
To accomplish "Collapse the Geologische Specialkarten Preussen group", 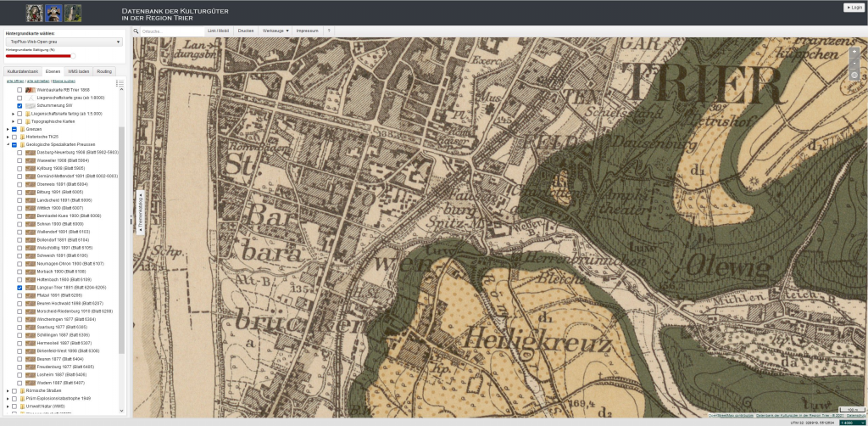I will click(x=8, y=144).
